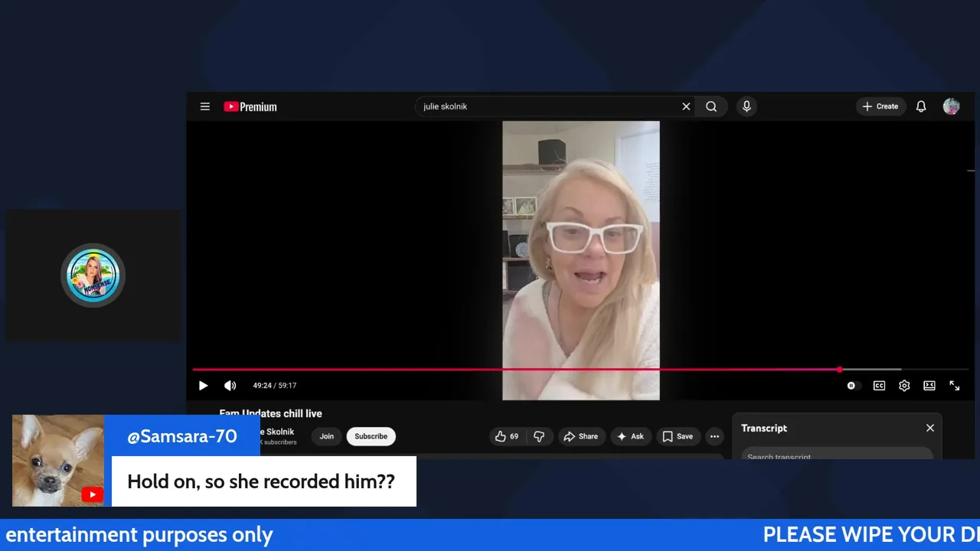Subscribe to Julie Skolnik's channel
The width and height of the screenshot is (980, 551).
[371, 436]
